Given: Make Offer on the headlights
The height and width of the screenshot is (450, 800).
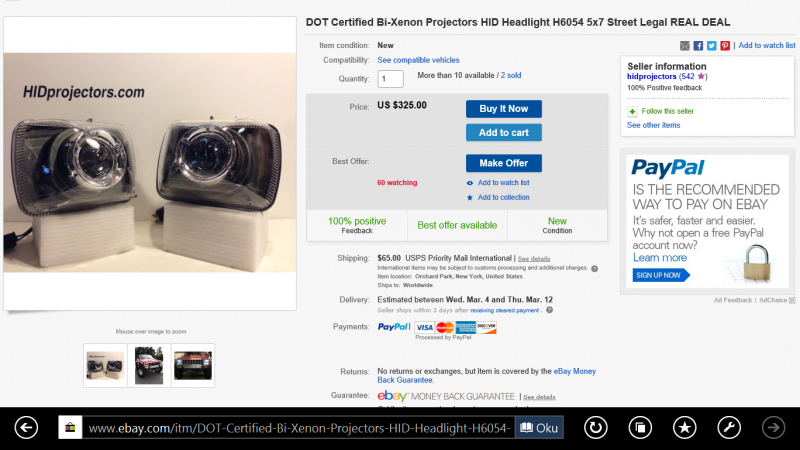Looking at the screenshot, I should [504, 163].
